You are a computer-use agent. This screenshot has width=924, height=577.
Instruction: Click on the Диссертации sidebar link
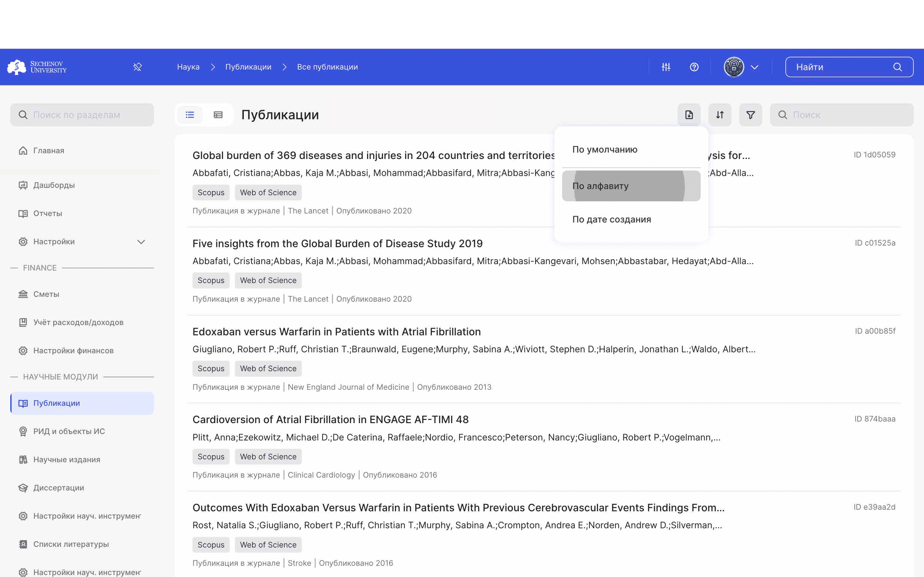point(58,487)
